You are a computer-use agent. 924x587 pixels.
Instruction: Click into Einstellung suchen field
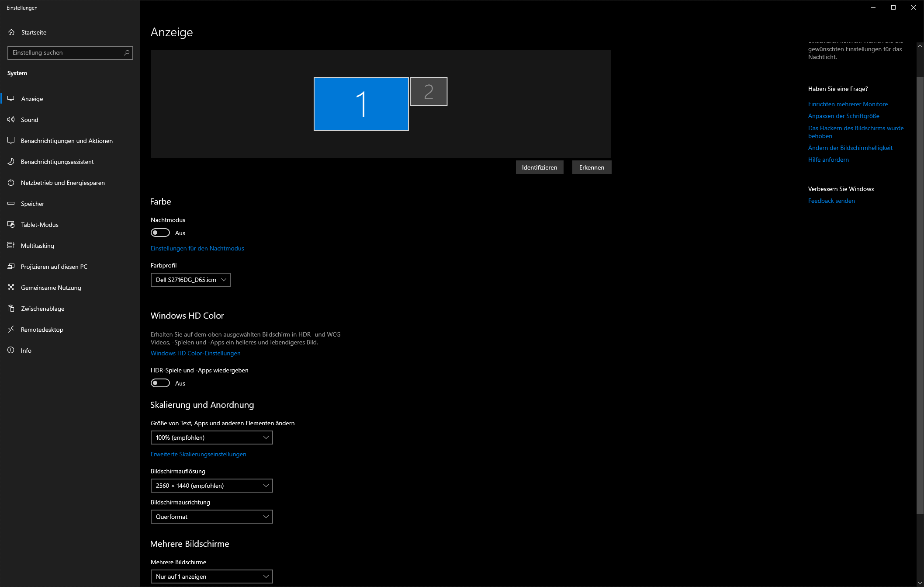click(x=66, y=52)
